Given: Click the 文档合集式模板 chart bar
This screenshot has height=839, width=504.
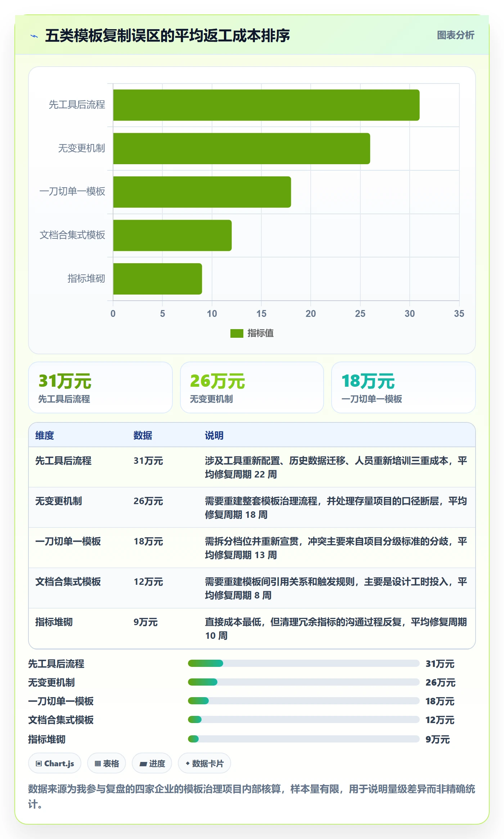Looking at the screenshot, I should 172,235.
